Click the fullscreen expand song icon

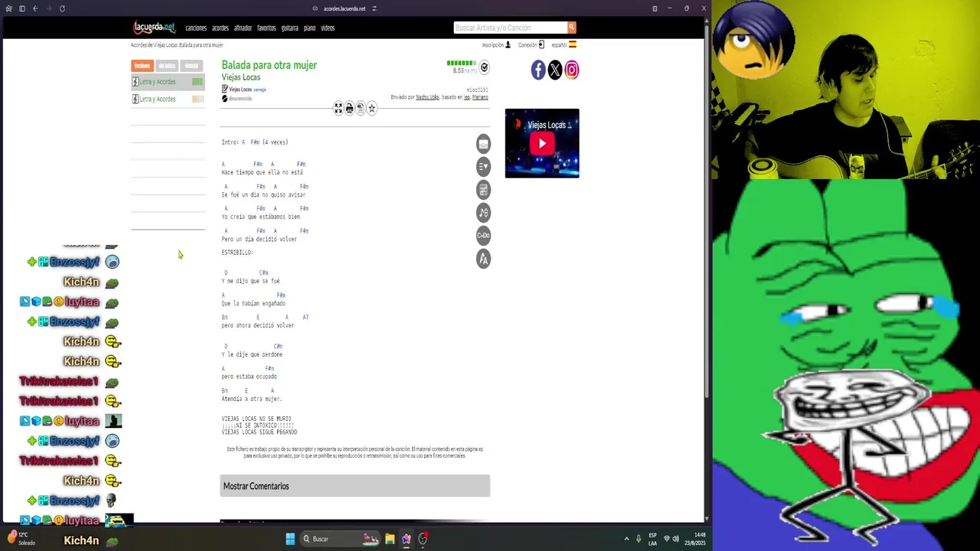338,109
